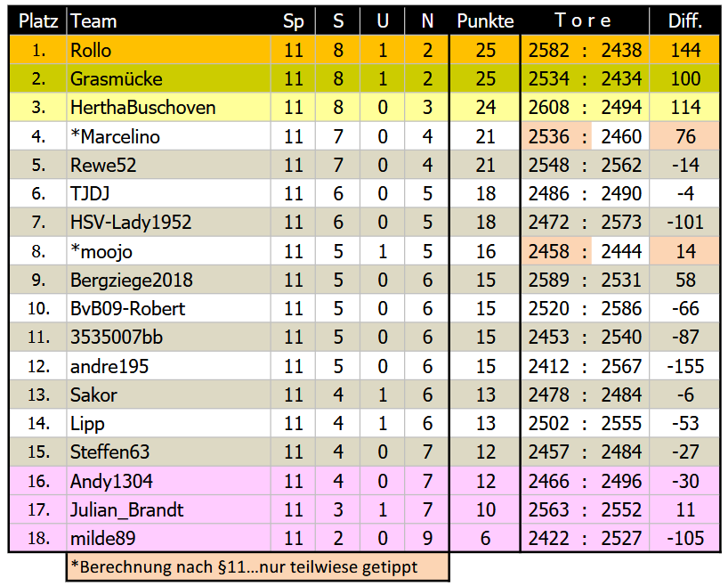728x586 pixels.
Task: Select the BvB09-Robert team name
Action: tap(128, 309)
